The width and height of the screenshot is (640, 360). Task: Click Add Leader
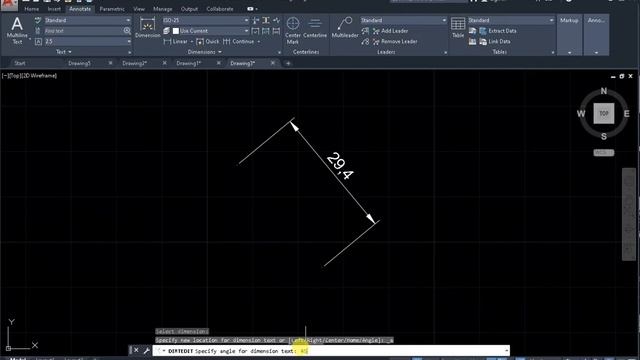(x=390, y=31)
